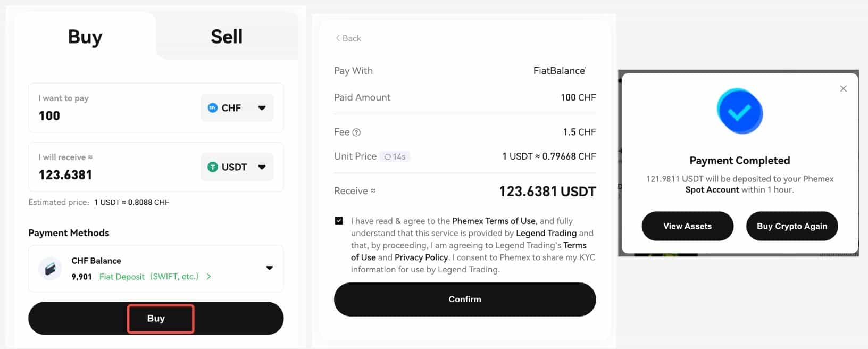This screenshot has width=868, height=349.
Task: Open the Phemex Terms of Use link
Action: [x=494, y=221]
